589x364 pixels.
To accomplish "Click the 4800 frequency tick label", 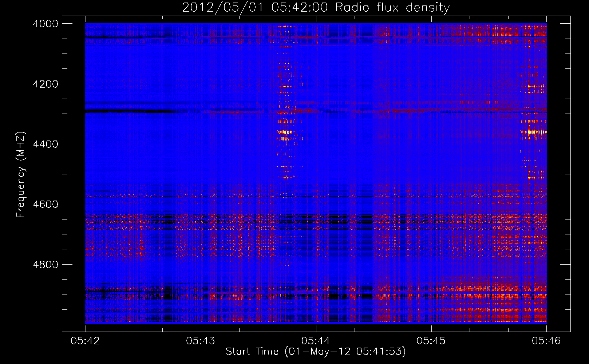I will point(46,265).
